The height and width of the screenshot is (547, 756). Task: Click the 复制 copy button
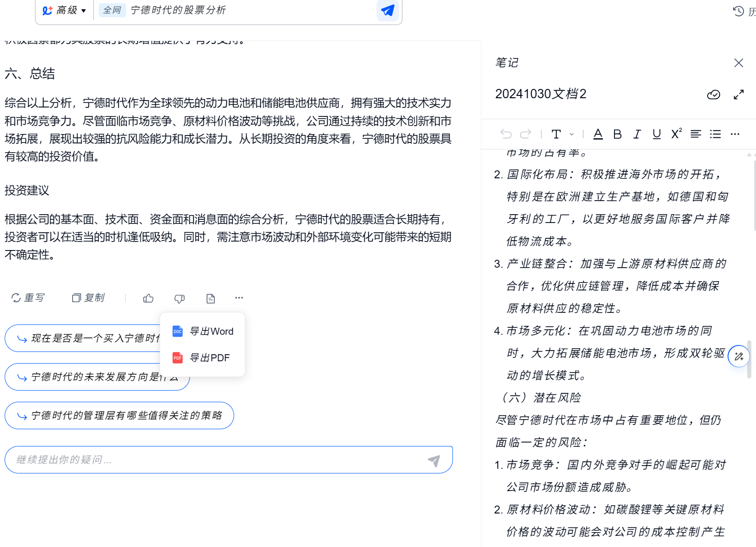pos(88,298)
